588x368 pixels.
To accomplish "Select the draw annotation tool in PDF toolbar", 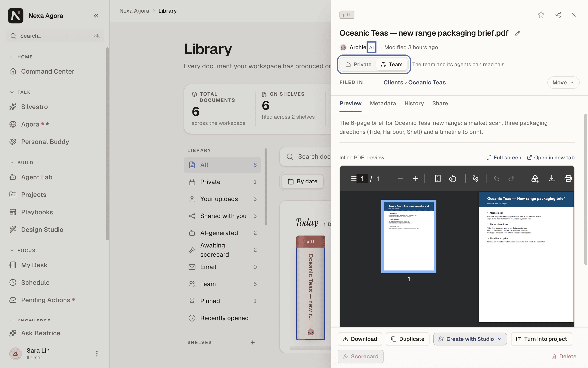I will [475, 179].
